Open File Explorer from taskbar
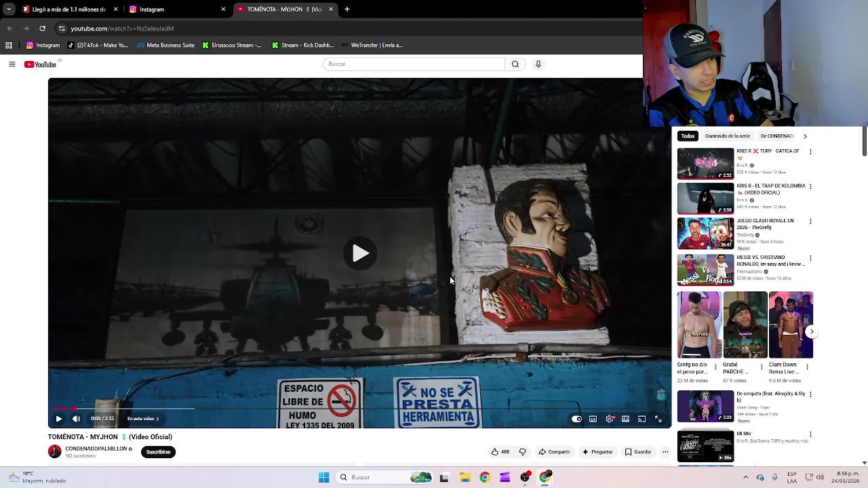The height and width of the screenshot is (488, 868). pos(465,478)
